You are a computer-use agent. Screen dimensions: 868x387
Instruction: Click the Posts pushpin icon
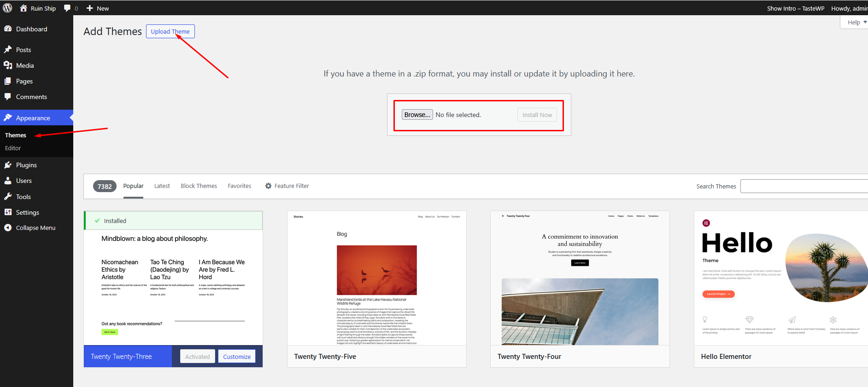[x=8, y=49]
